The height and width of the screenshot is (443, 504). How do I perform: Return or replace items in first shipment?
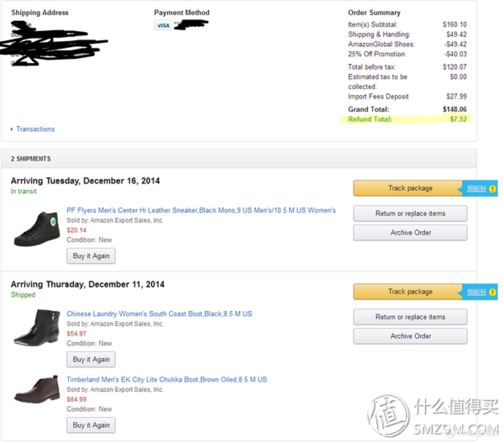(410, 213)
